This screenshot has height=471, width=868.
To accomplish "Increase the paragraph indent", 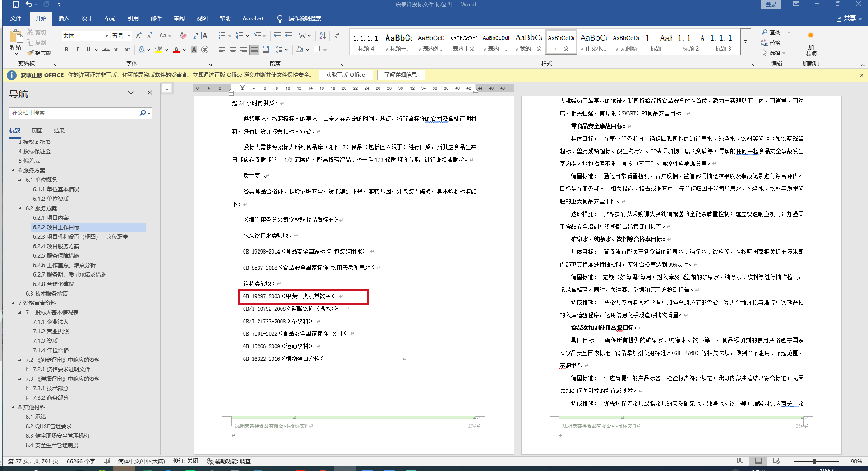I will 288,36.
